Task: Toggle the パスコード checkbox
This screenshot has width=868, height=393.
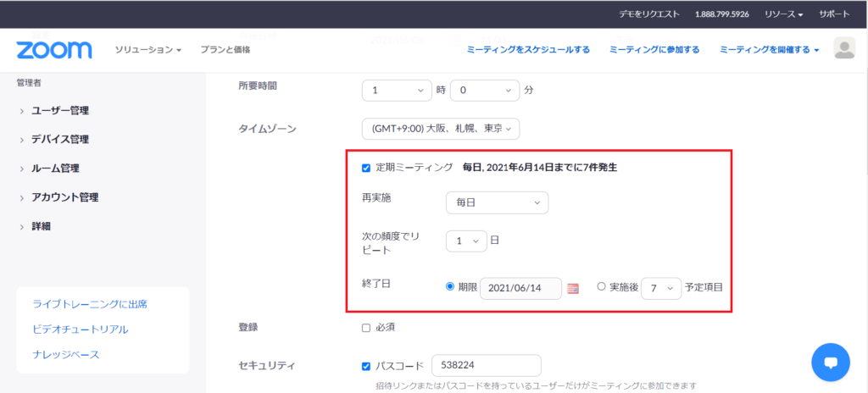Action: coord(366,366)
